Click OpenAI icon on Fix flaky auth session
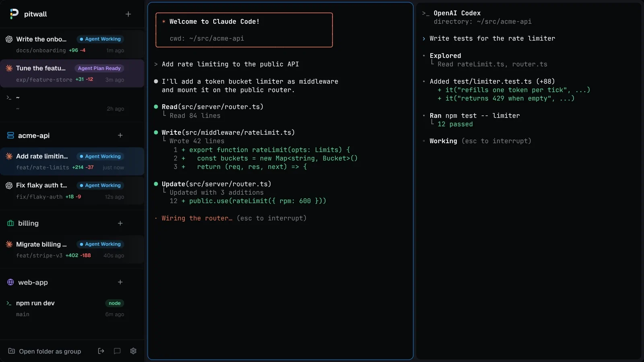 [9, 185]
